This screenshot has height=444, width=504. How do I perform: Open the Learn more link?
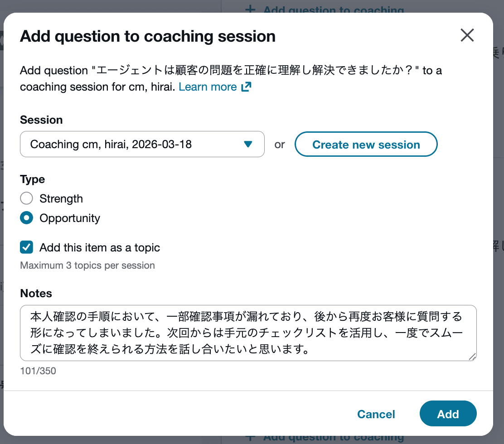pyautogui.click(x=208, y=87)
